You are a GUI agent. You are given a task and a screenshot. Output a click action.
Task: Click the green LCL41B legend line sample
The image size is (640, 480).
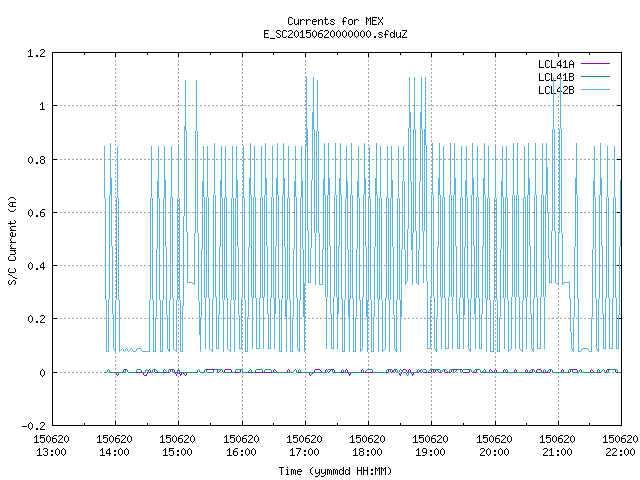point(595,76)
